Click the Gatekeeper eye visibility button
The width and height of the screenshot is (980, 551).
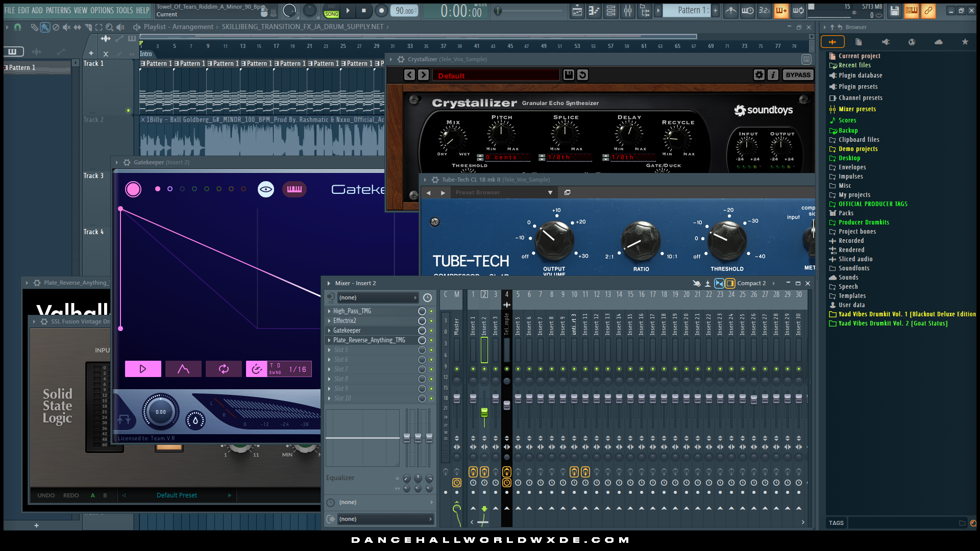265,189
